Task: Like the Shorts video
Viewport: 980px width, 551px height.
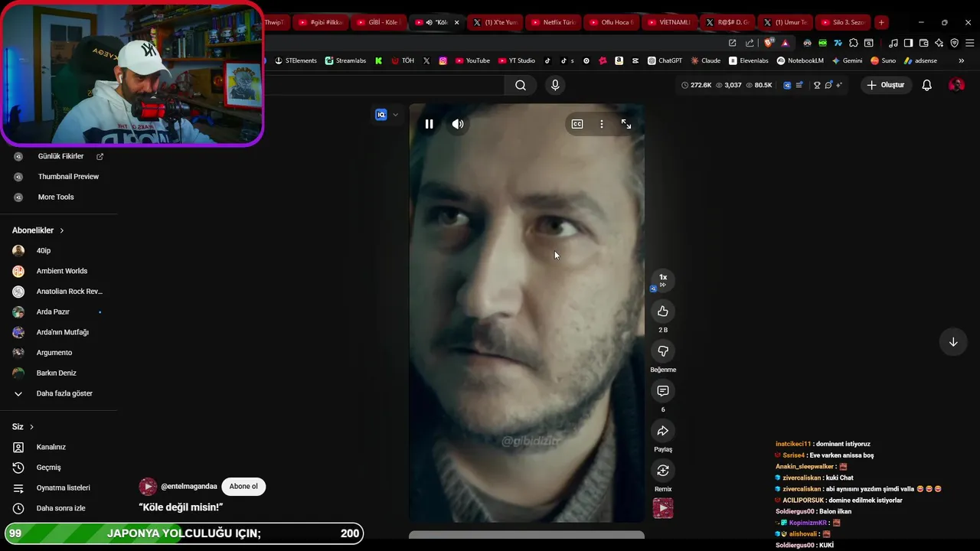Action: pos(663,311)
